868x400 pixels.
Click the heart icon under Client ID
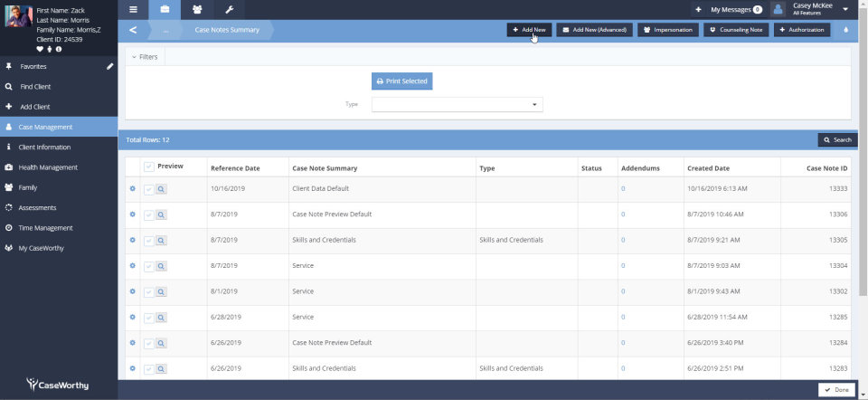(40, 49)
